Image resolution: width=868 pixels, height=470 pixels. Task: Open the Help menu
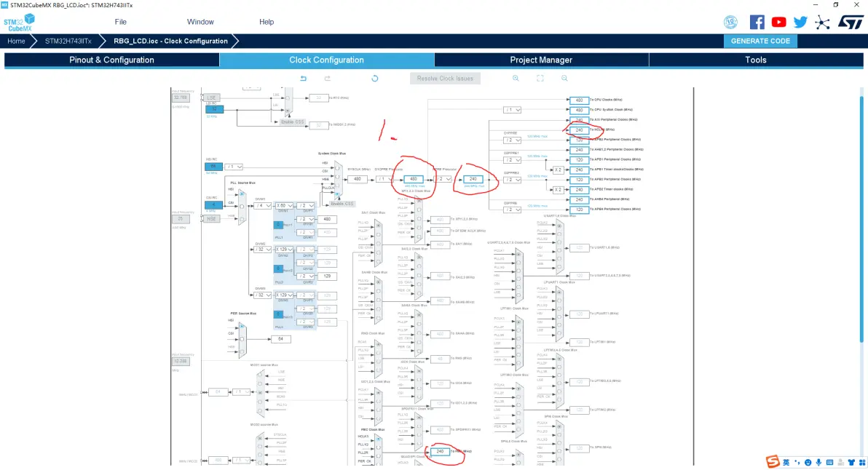(x=267, y=22)
